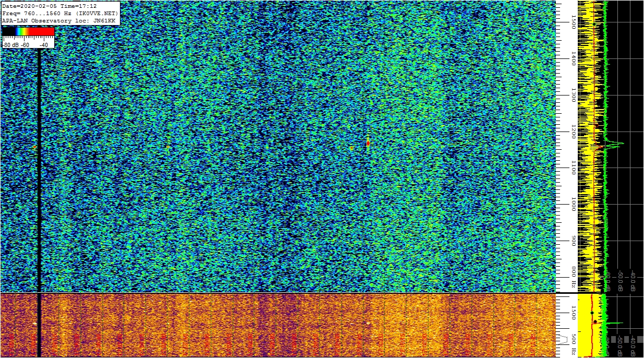Click the 1200 frequency axis label
644x358 pixels.
[574, 132]
